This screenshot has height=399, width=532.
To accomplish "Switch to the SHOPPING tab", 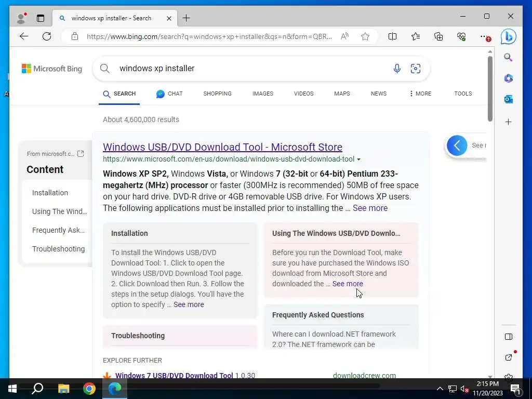I will coord(217,94).
